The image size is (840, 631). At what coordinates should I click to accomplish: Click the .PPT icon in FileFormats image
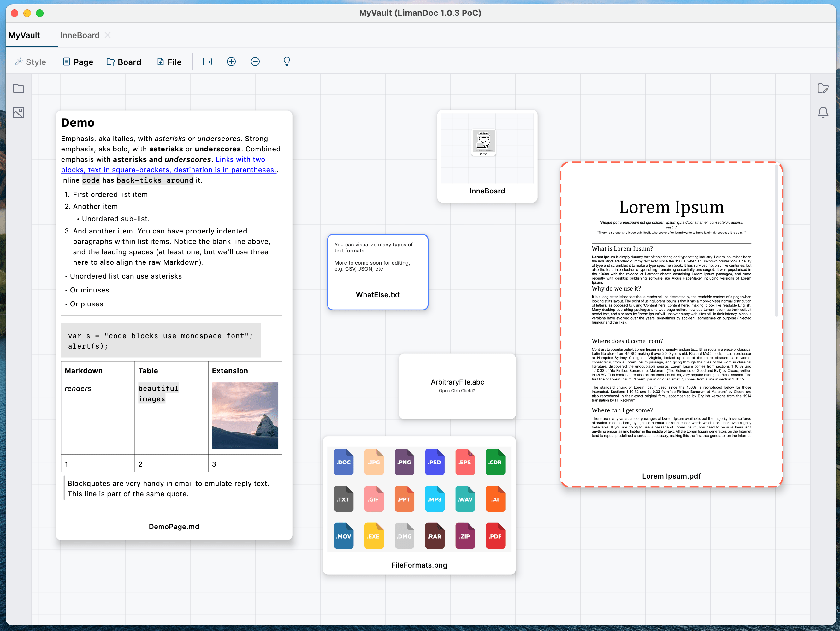[405, 499]
